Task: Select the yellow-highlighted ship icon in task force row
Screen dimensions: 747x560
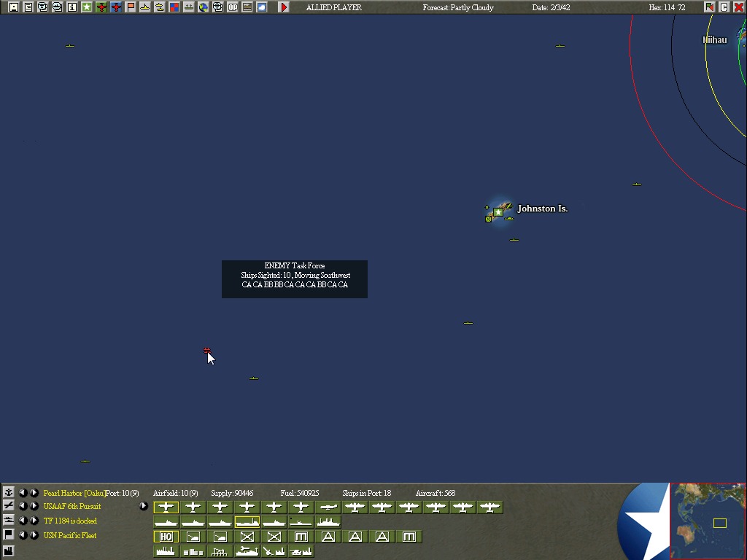Action: click(247, 522)
